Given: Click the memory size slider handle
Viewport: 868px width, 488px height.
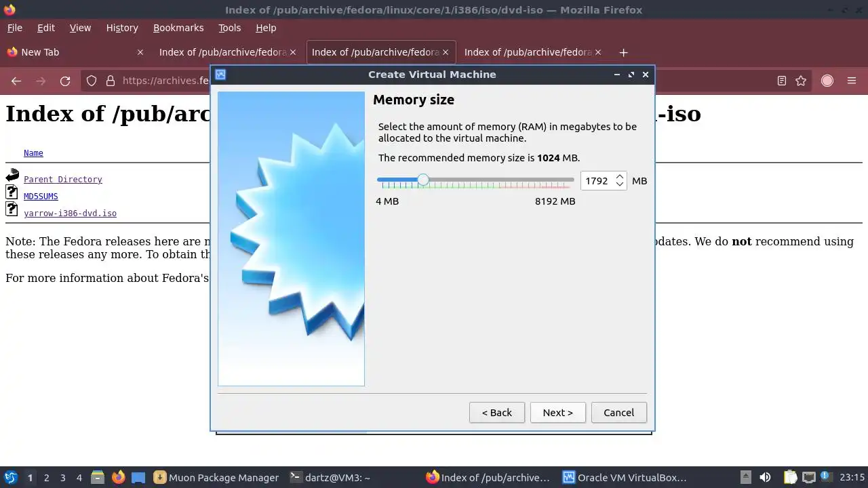Looking at the screenshot, I should point(423,180).
